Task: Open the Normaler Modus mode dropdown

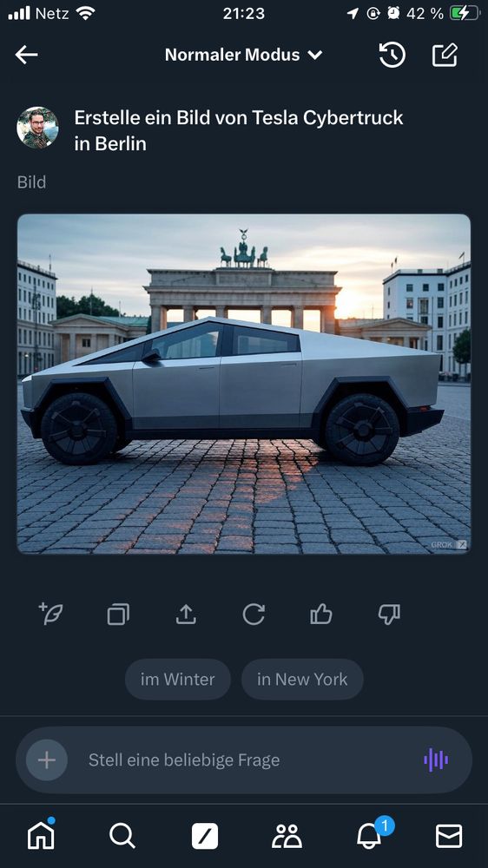Action: 244,55
